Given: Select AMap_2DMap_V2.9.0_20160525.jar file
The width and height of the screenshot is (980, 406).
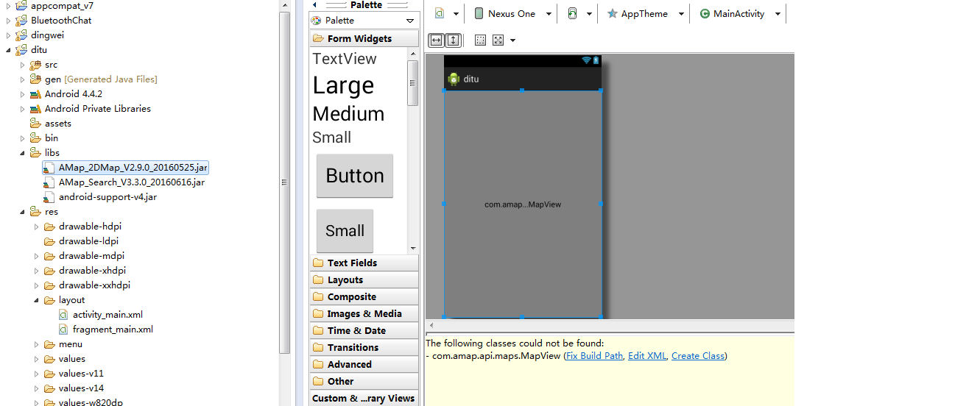Looking at the screenshot, I should click(125, 168).
